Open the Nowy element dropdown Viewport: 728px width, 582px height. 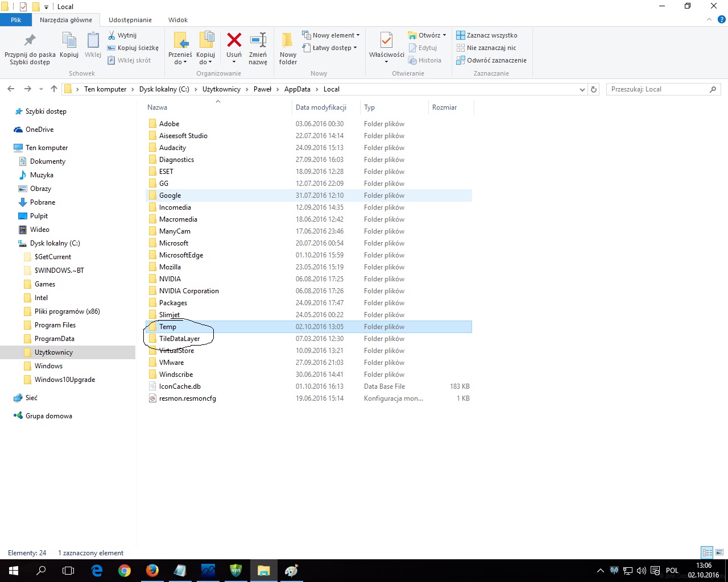point(332,35)
